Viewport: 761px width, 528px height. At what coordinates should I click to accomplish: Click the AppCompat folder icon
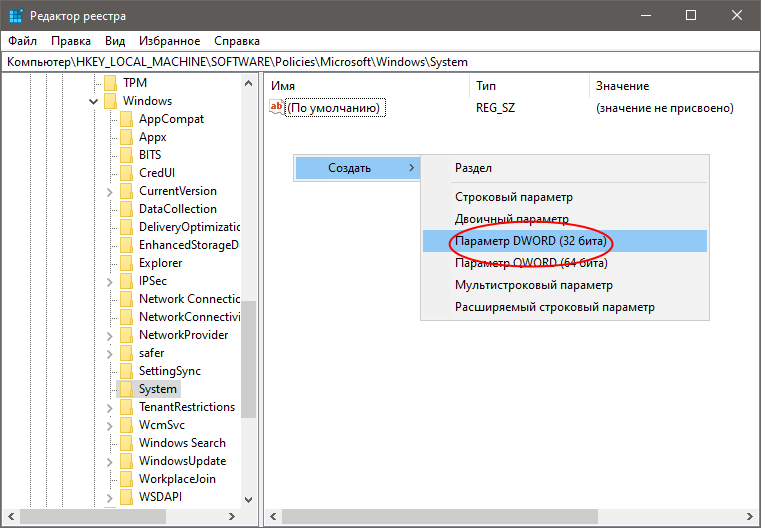pos(126,119)
